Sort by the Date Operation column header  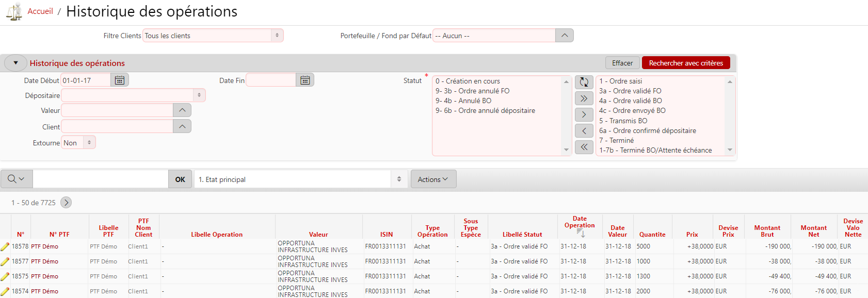point(579,222)
